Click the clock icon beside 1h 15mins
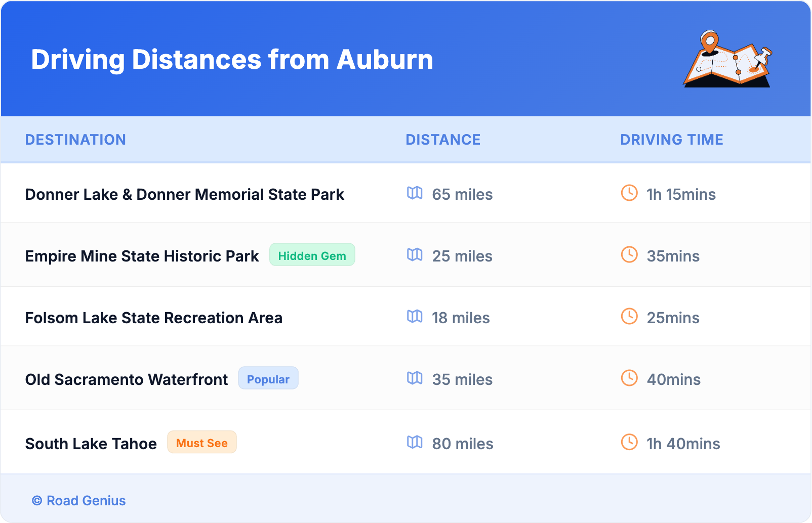This screenshot has width=812, height=523. [x=629, y=193]
